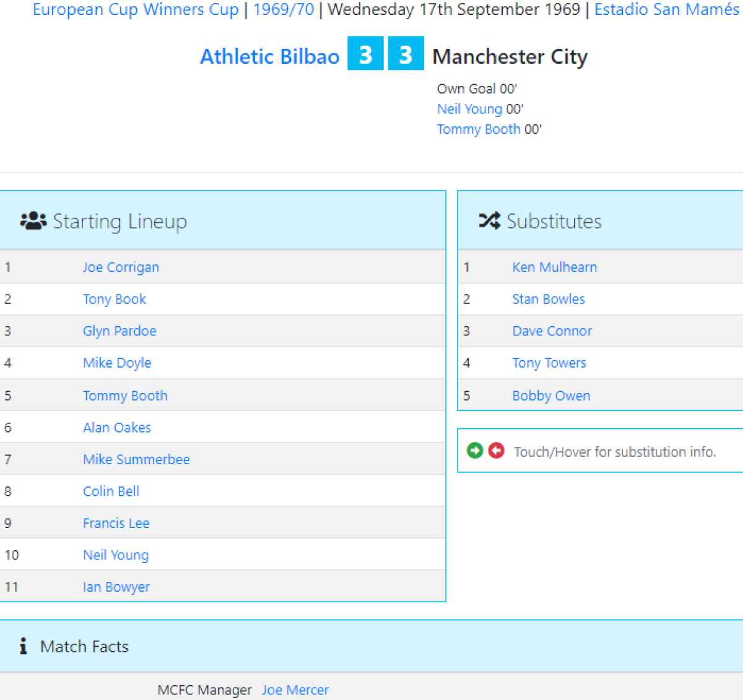
Task: Open Francis Lee's player page
Action: pos(116,523)
